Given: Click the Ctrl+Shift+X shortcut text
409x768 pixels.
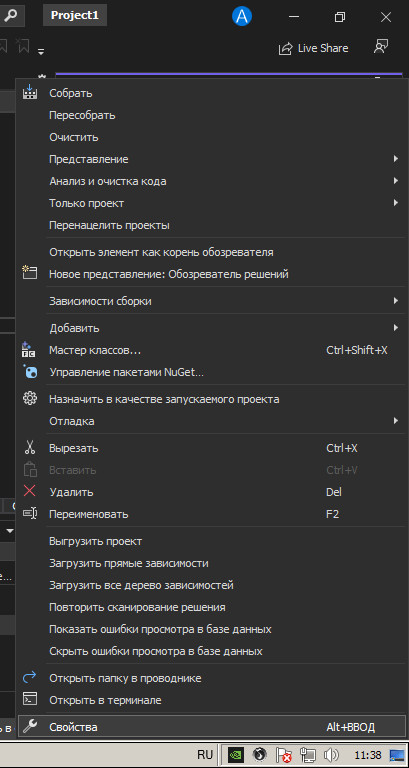Looking at the screenshot, I should (357, 350).
